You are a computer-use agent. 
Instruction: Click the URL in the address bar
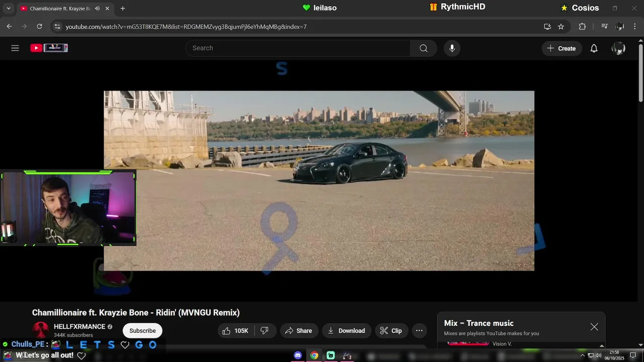[186, 27]
